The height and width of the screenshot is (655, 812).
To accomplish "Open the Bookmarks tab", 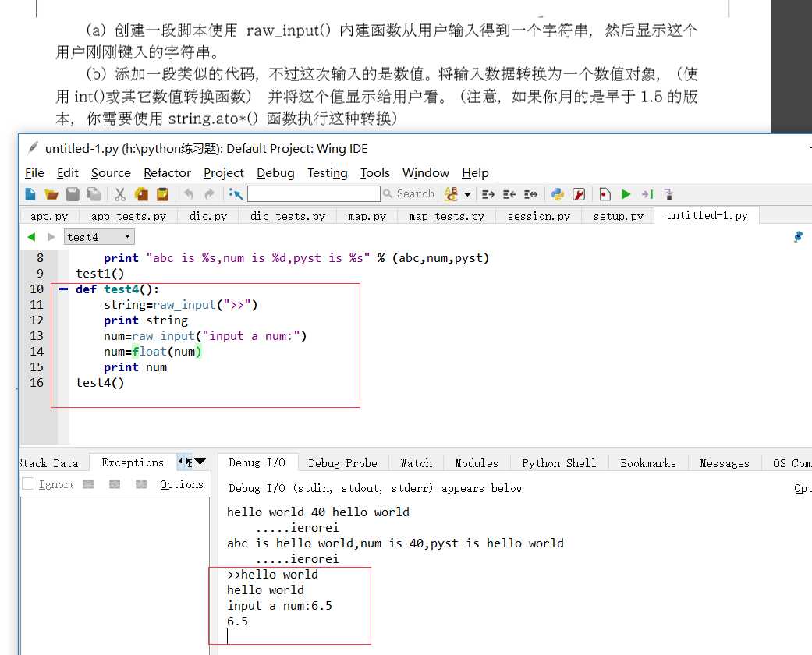I will click(x=648, y=463).
